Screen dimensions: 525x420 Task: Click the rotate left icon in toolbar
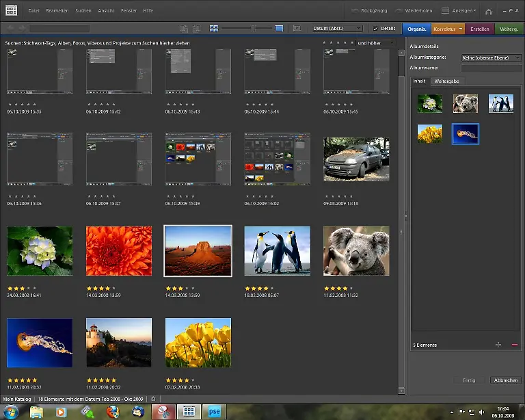point(183,28)
